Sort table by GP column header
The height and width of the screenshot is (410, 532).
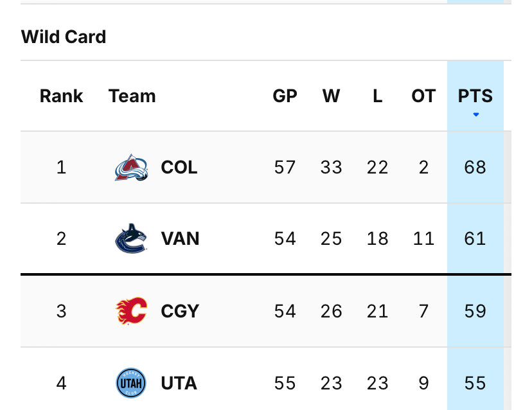tap(285, 96)
